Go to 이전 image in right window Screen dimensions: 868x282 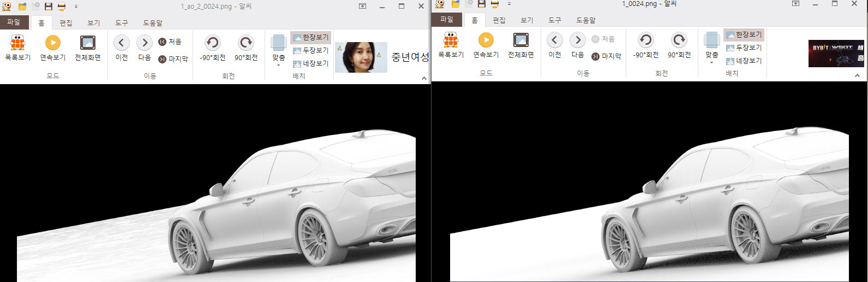click(x=555, y=45)
